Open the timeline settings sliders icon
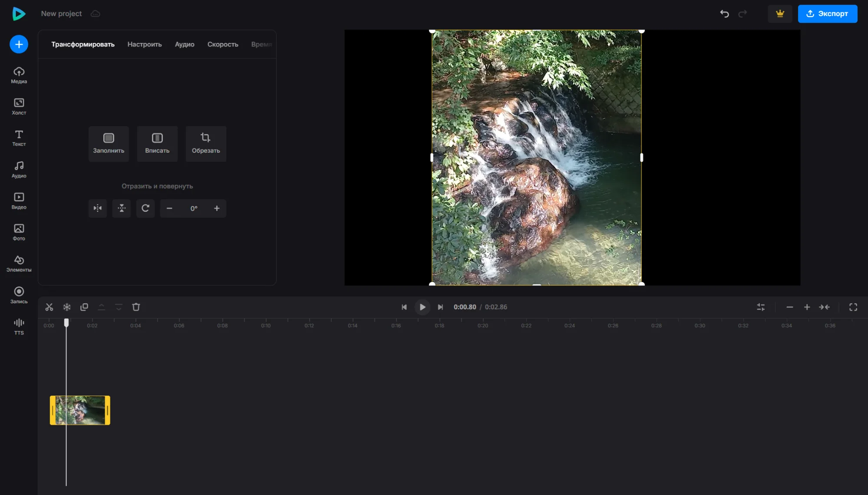 coord(761,307)
